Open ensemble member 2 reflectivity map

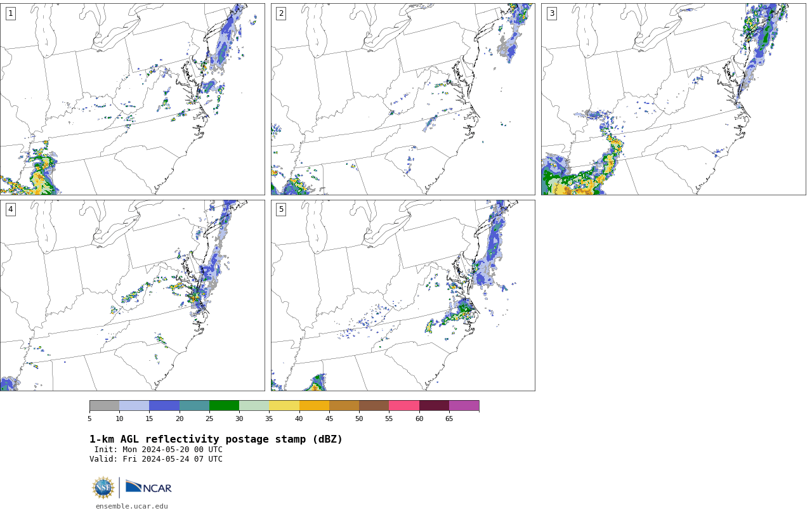point(403,99)
